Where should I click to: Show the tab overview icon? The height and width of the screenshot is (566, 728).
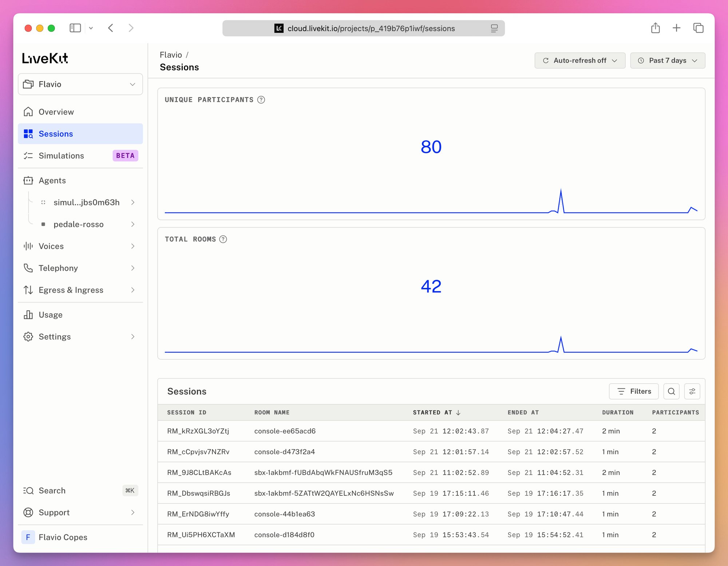click(x=698, y=28)
